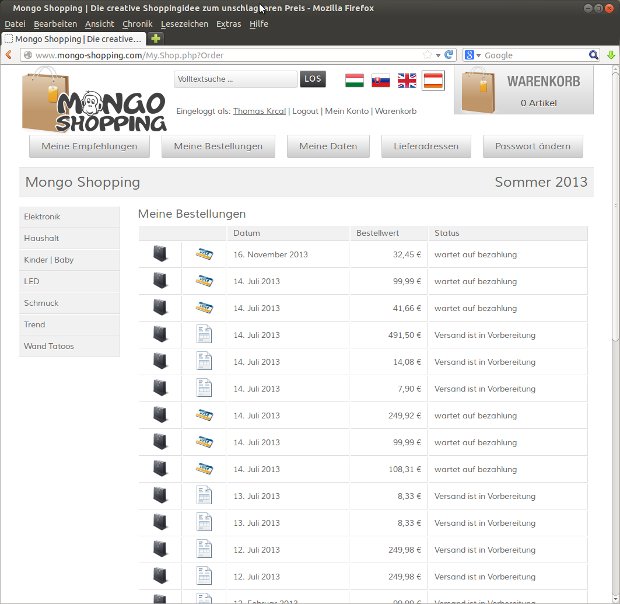This screenshot has height=604, width=620.
Task: Click the Logout link
Action: point(305,111)
